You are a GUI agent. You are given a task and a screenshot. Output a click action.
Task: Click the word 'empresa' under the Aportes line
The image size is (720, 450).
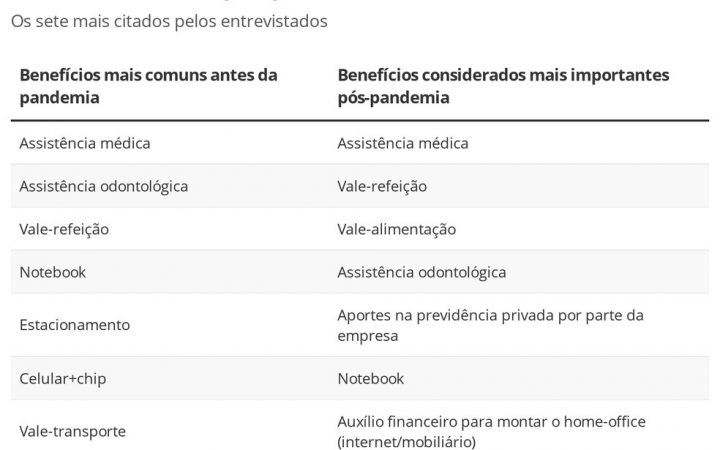point(368,336)
